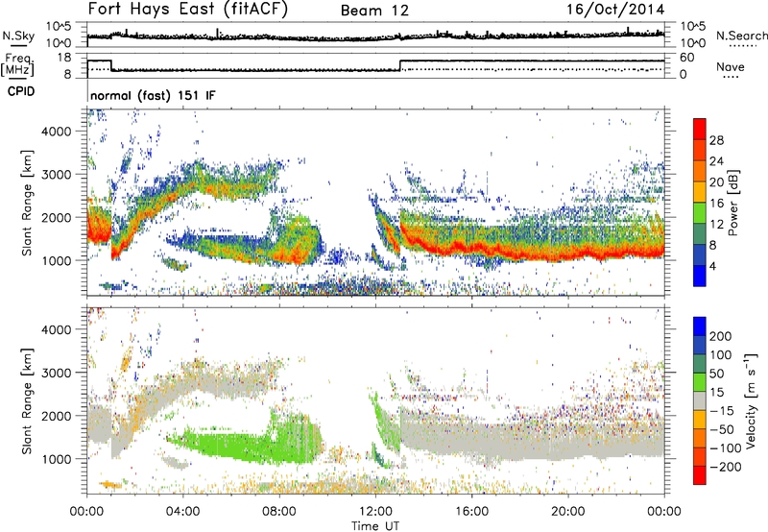
Task: Click the '-100' label on the Velocity colorbar
Action: coord(725,448)
